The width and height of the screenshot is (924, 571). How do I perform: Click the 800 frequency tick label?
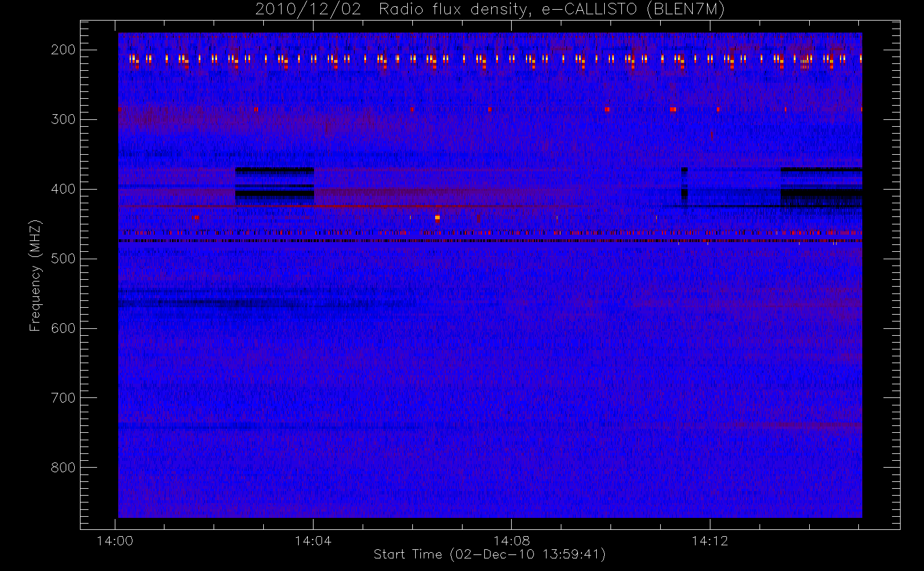pyautogui.click(x=63, y=468)
